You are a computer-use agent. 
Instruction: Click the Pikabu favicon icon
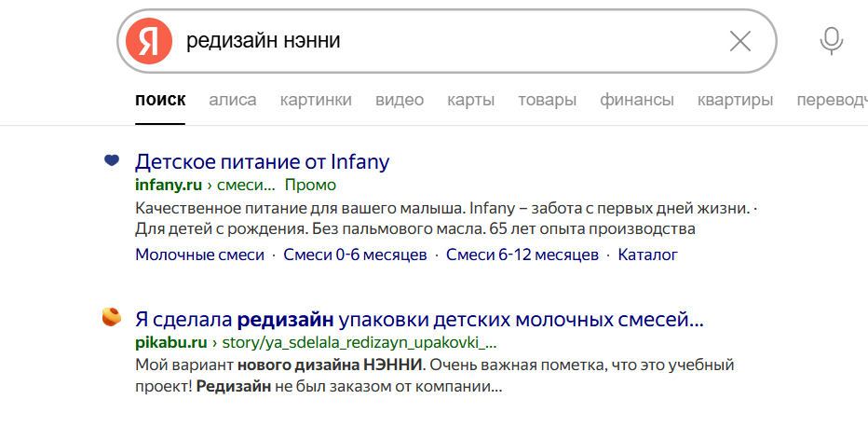point(112,317)
